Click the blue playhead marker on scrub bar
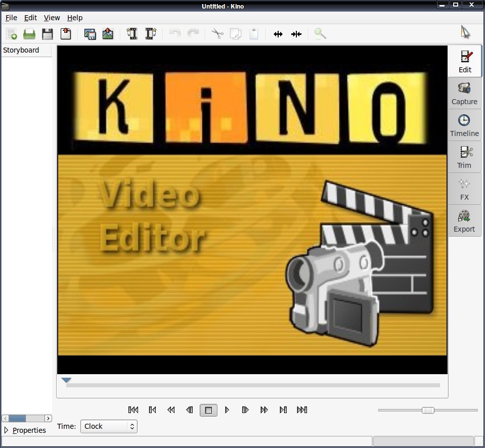This screenshot has width=485, height=448. (66, 380)
